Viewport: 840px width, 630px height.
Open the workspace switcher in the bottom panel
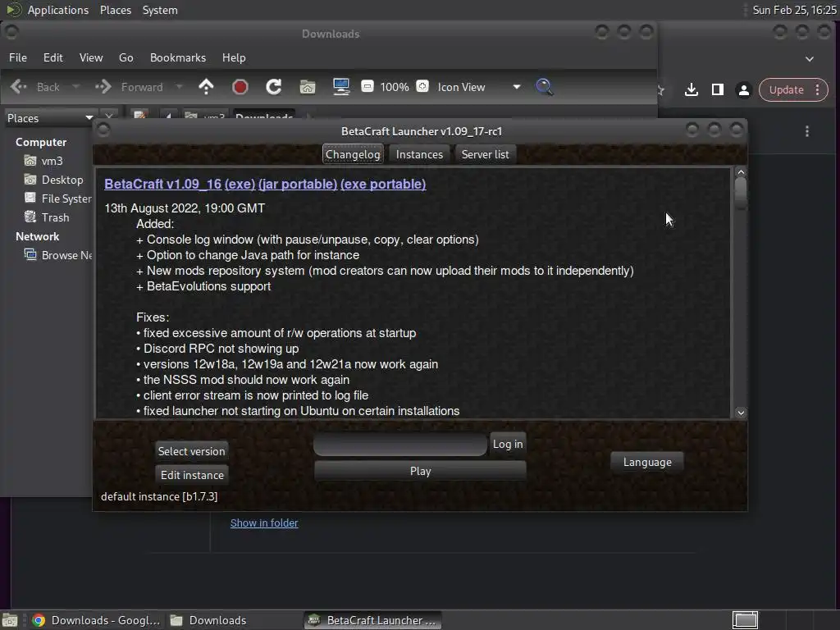point(745,620)
